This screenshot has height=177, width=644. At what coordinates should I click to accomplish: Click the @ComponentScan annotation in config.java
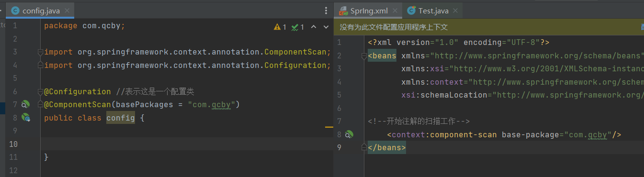(77, 104)
